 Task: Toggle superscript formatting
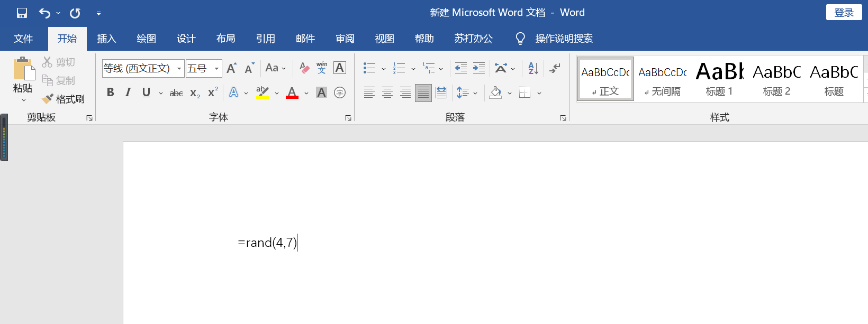213,92
